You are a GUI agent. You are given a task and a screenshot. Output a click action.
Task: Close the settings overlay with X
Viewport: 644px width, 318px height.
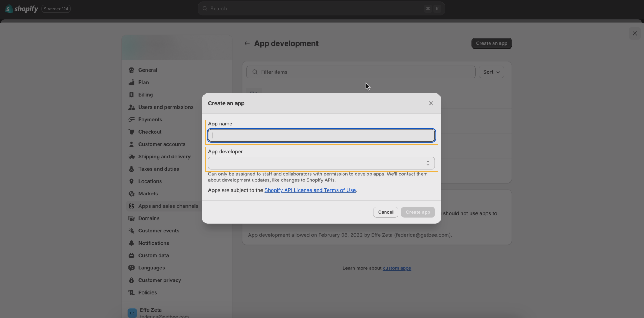point(635,33)
